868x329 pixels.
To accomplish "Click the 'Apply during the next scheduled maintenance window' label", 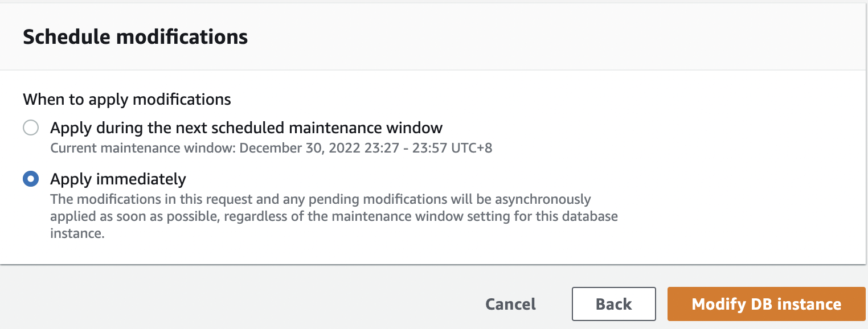I will click(x=246, y=128).
